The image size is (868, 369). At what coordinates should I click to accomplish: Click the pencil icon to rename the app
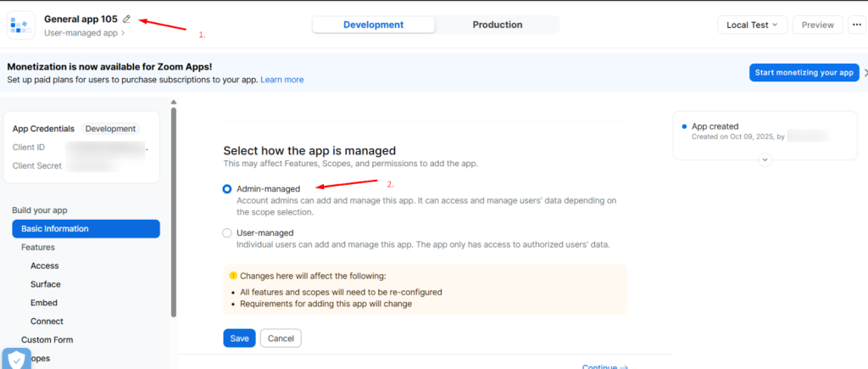(127, 19)
